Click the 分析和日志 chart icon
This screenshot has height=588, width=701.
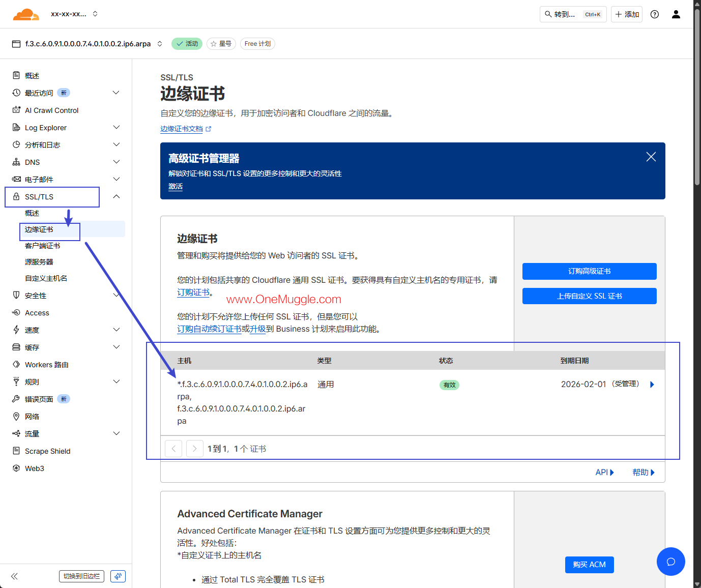(x=16, y=144)
